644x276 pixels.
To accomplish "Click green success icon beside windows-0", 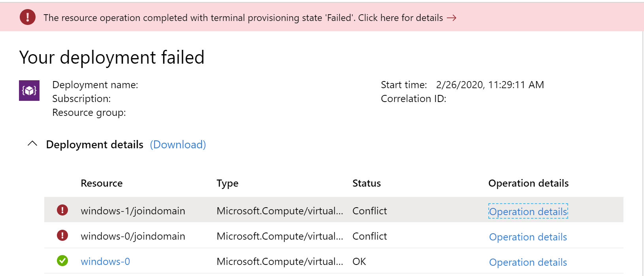I will [x=62, y=261].
